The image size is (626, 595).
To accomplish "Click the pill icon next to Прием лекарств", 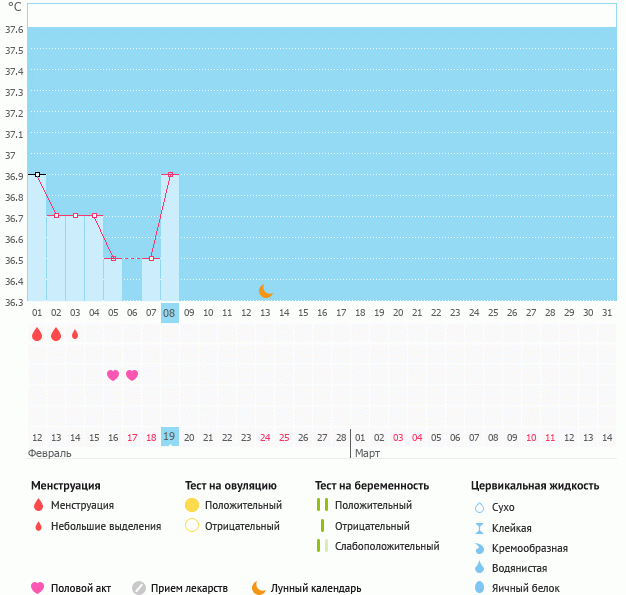I will [139, 588].
